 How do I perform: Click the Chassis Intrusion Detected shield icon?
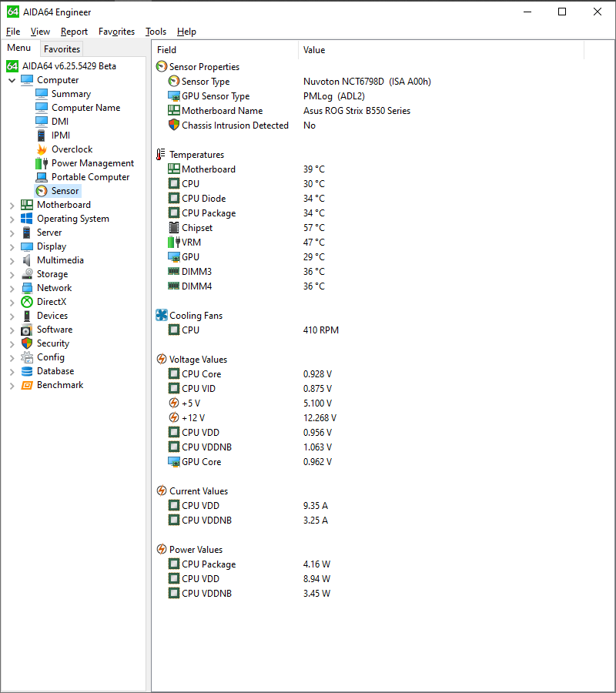click(174, 125)
